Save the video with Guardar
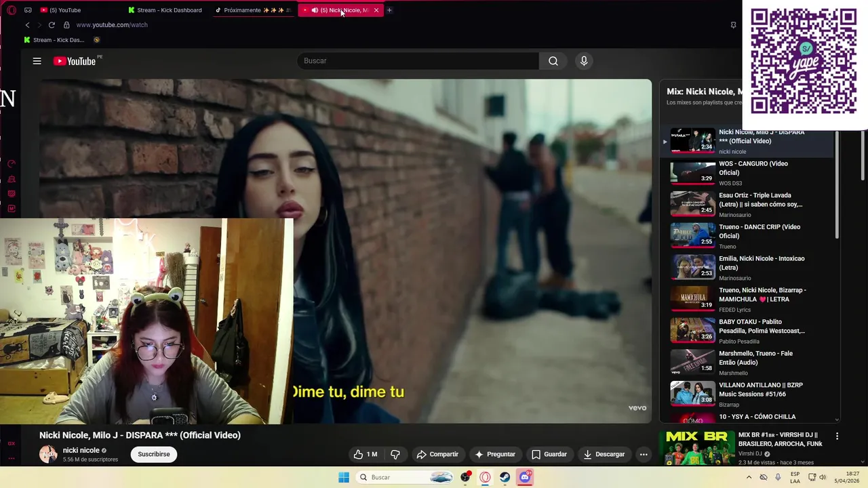The width and height of the screenshot is (868, 488). click(x=549, y=454)
